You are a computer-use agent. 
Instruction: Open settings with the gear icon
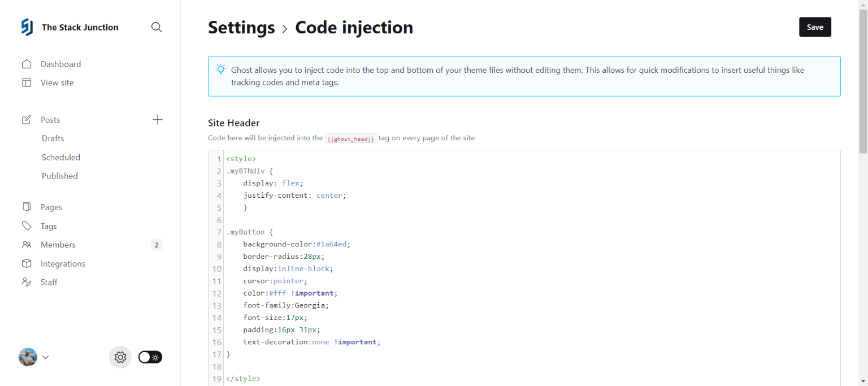tap(120, 357)
